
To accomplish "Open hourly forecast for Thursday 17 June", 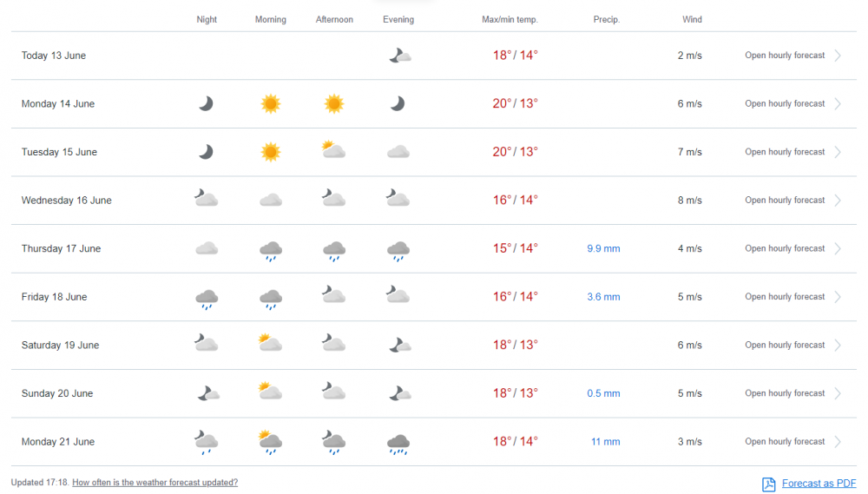I will [785, 249].
